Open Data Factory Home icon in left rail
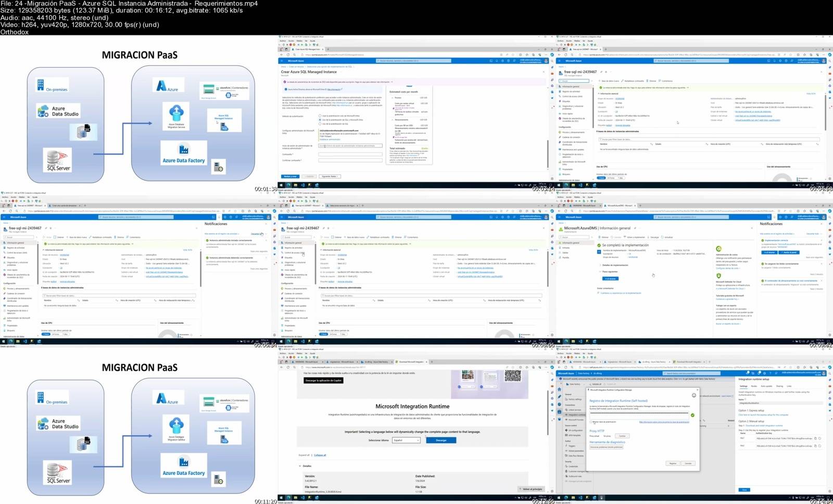The image size is (833, 504). (x=559, y=389)
